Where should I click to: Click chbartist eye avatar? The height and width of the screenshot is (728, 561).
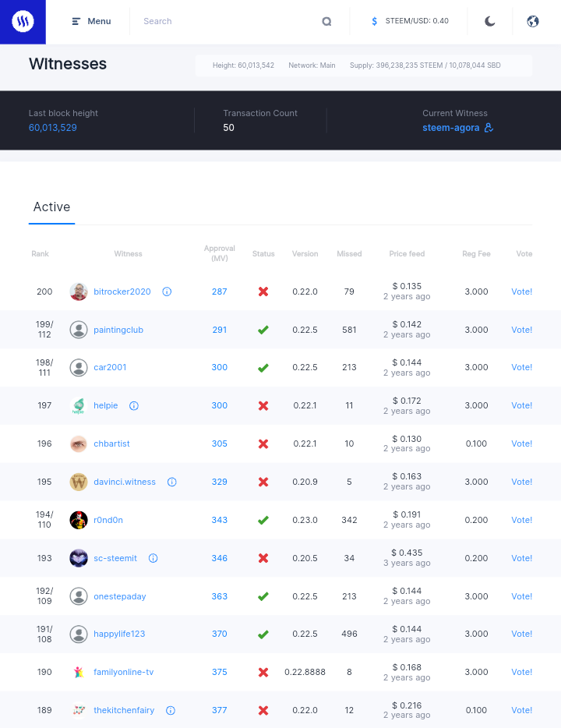point(79,444)
